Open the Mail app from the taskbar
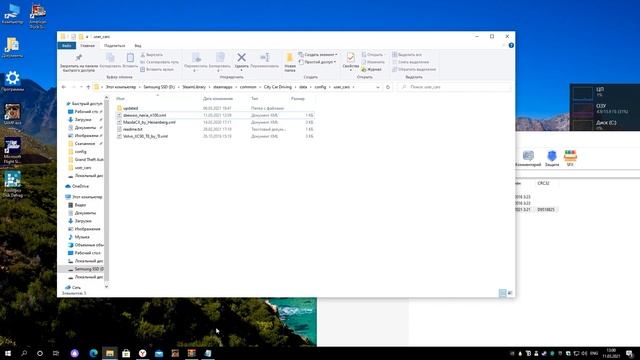The width and height of the screenshot is (640, 360). 159,353
